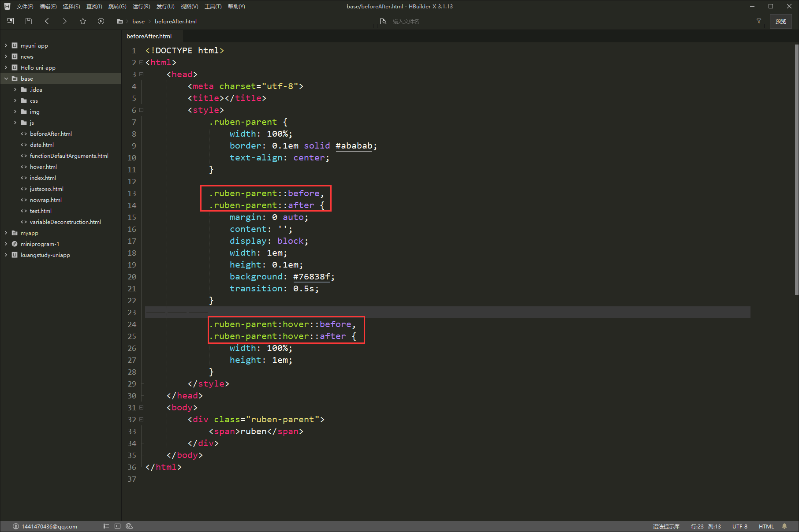Click the run play circle icon
Screen dimensions: 799x532
[101, 21]
